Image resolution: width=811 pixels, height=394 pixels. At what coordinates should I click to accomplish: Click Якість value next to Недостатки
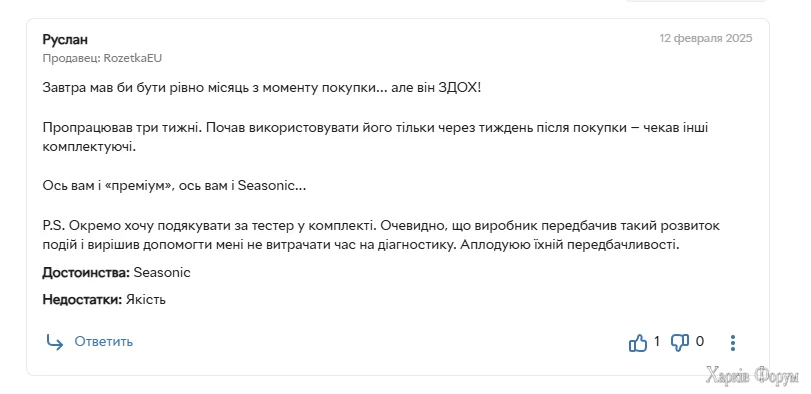146,299
